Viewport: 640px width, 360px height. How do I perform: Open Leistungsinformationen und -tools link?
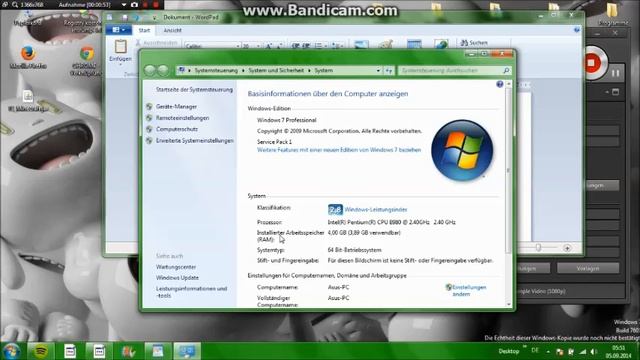pos(191,292)
